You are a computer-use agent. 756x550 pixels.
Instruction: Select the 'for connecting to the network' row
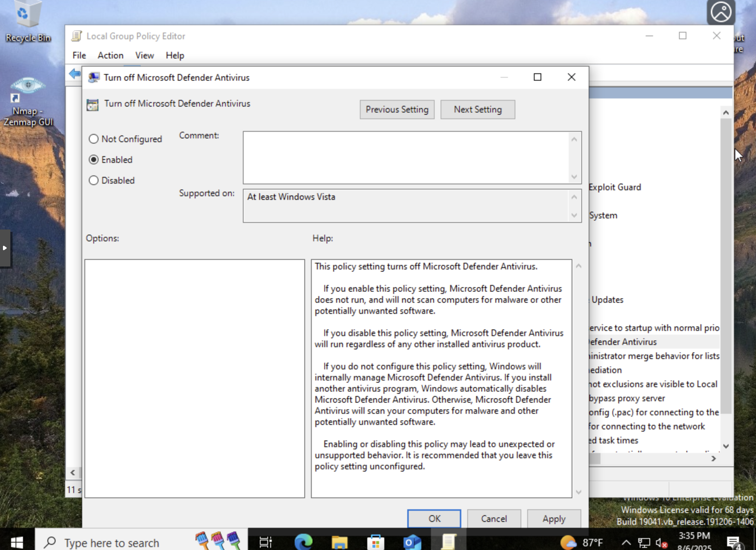pos(647,426)
